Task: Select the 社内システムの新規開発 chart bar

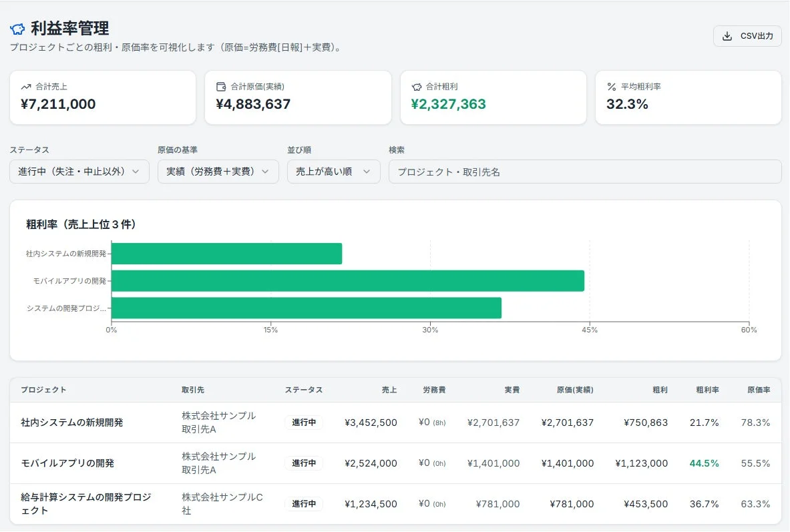Action: (227, 254)
